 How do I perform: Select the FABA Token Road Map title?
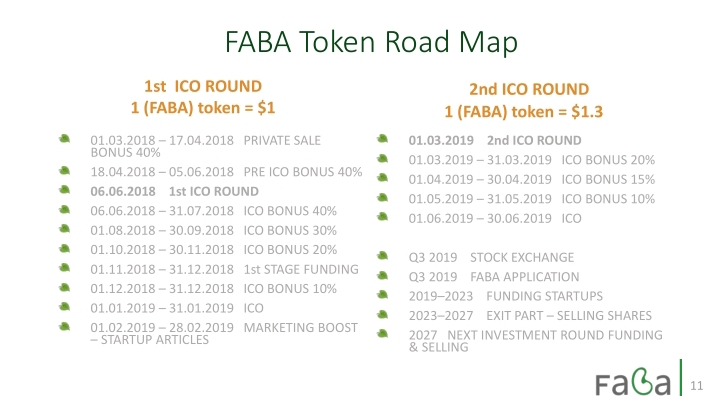click(x=371, y=42)
